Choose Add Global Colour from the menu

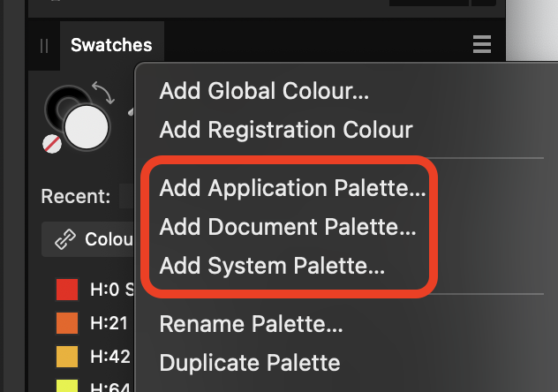click(x=264, y=90)
